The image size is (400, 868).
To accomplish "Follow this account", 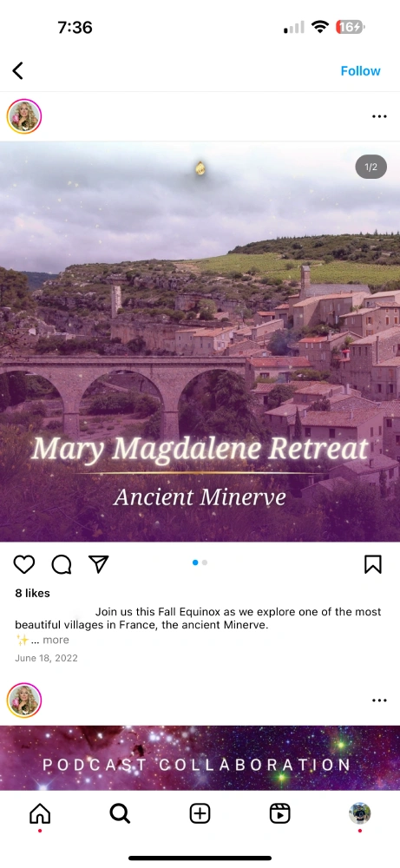I will [x=360, y=71].
